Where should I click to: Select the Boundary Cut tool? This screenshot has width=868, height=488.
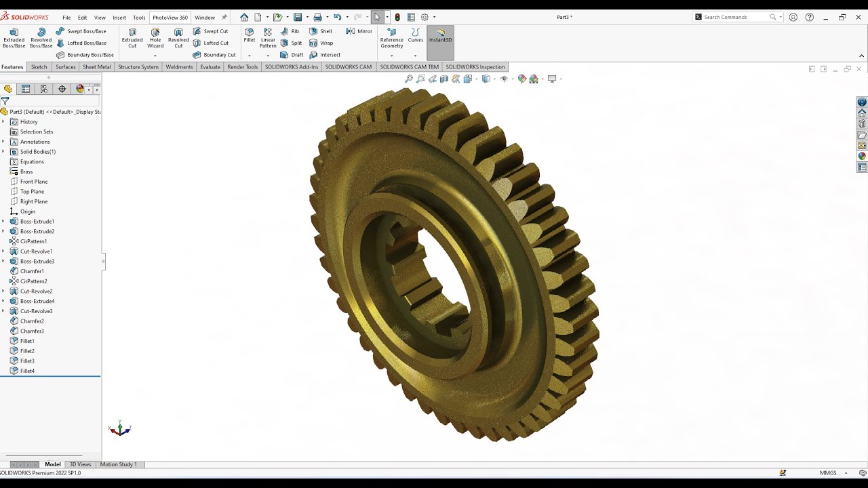tap(214, 55)
